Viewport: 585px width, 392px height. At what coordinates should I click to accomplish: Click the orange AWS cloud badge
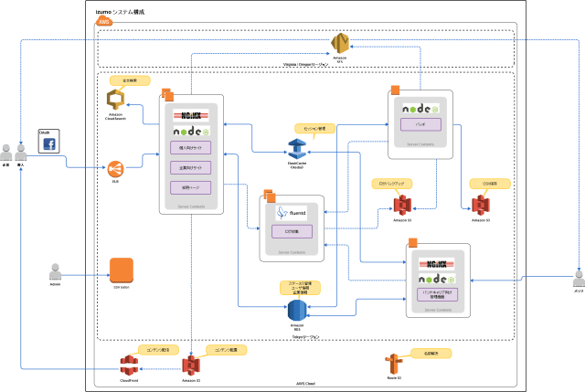coord(106,22)
